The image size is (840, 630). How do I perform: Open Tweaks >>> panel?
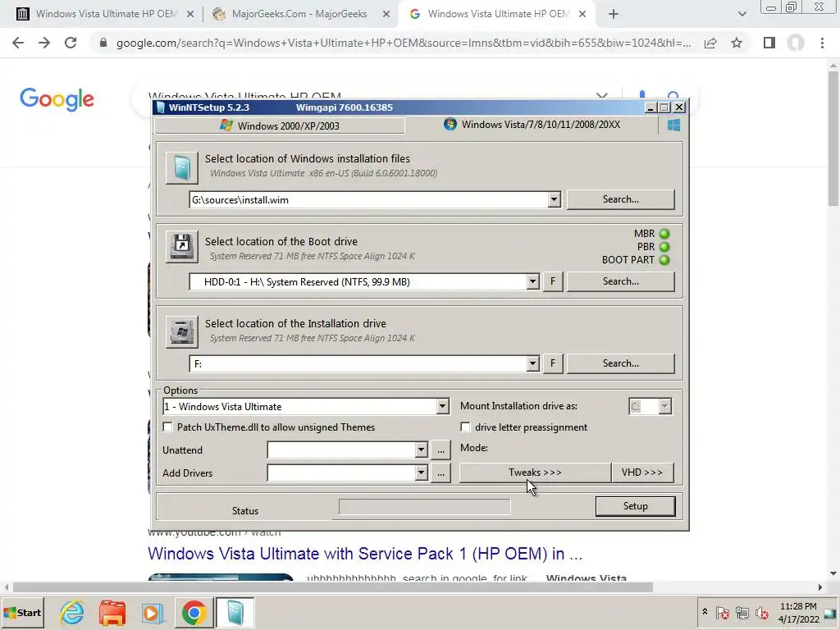(x=535, y=472)
